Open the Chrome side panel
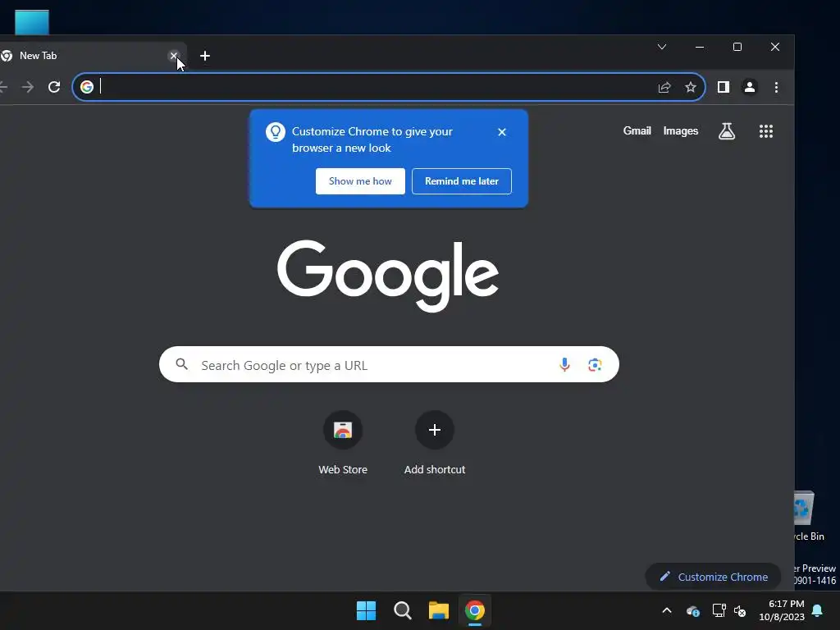Image resolution: width=840 pixels, height=630 pixels. tap(724, 87)
